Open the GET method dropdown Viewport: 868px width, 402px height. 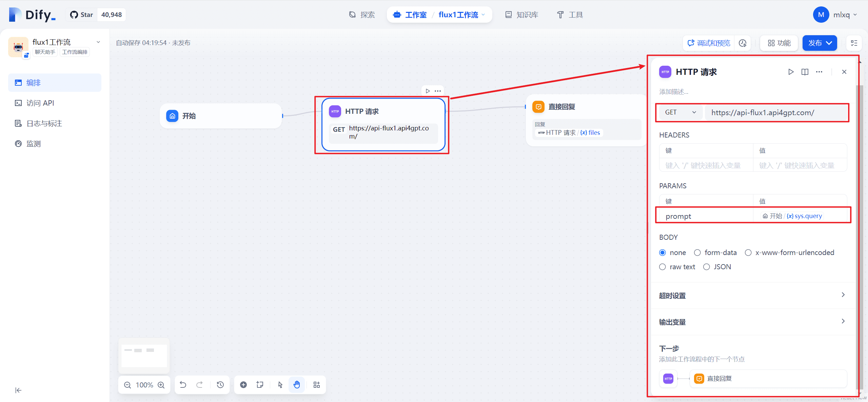(x=680, y=112)
